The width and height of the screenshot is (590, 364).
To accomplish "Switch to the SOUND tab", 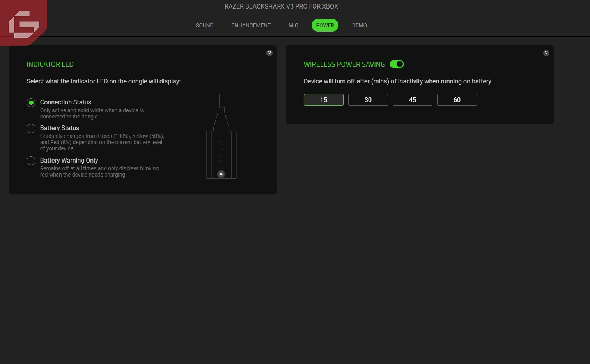I will (204, 25).
